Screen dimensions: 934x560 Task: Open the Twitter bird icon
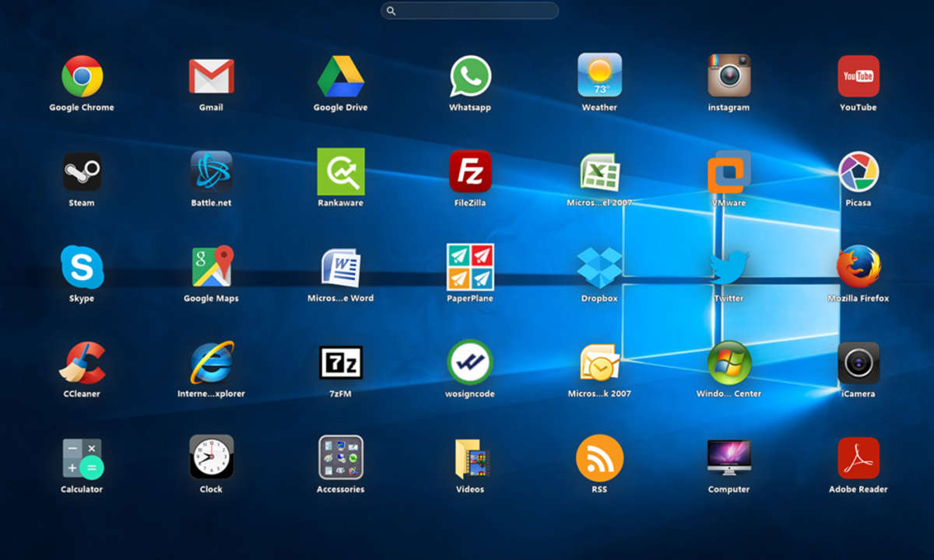[x=729, y=268]
